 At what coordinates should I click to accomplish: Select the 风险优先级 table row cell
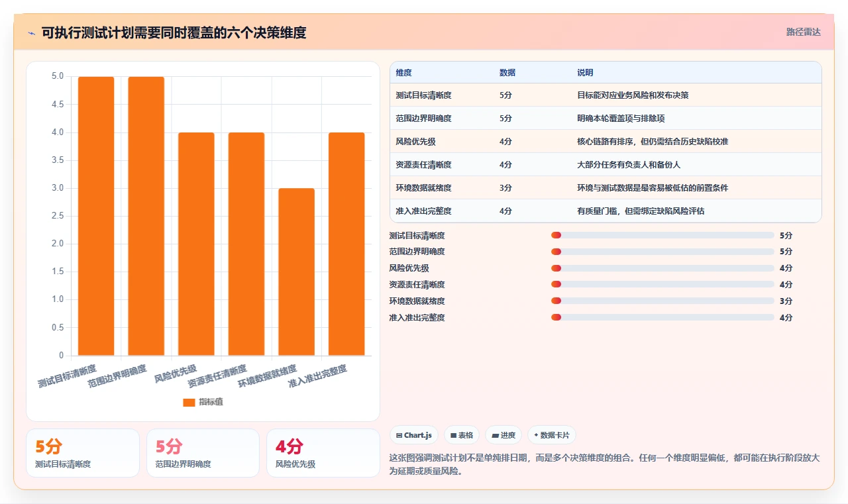(415, 142)
